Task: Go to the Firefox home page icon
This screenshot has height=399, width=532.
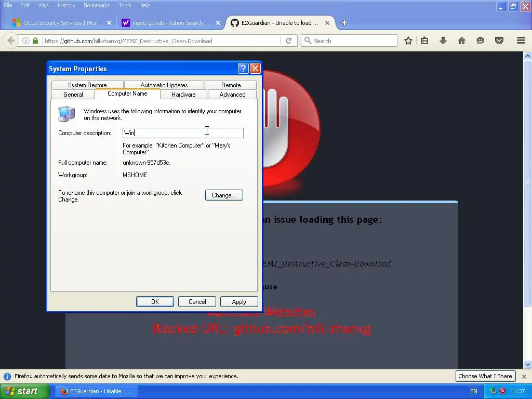Action: tap(462, 41)
